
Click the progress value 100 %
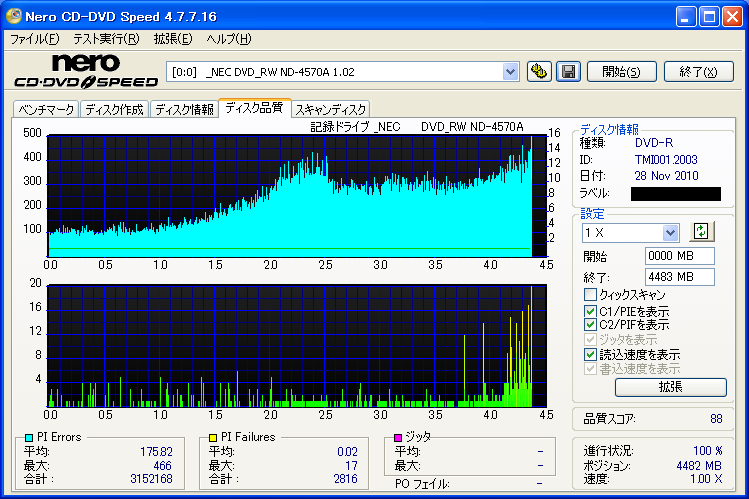[708, 451]
